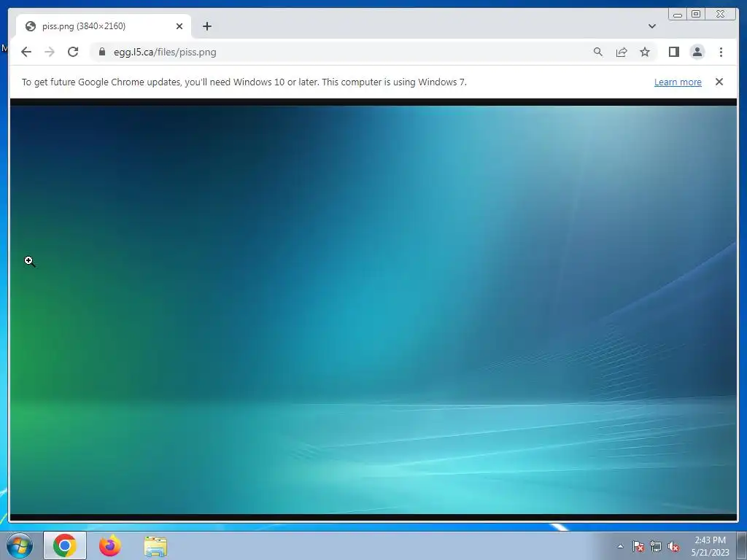Screen dimensions: 747x560
Task: Launch Firefox from the taskbar
Action: point(110,545)
